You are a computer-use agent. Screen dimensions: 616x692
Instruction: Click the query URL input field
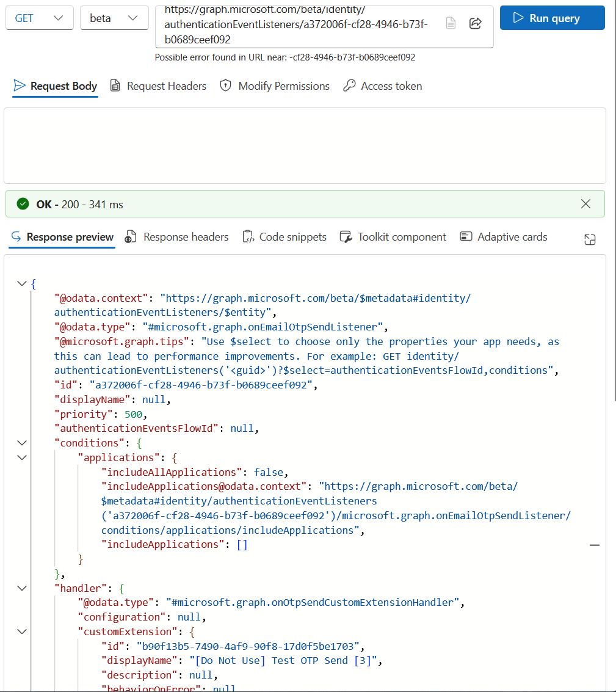pyautogui.click(x=300, y=26)
